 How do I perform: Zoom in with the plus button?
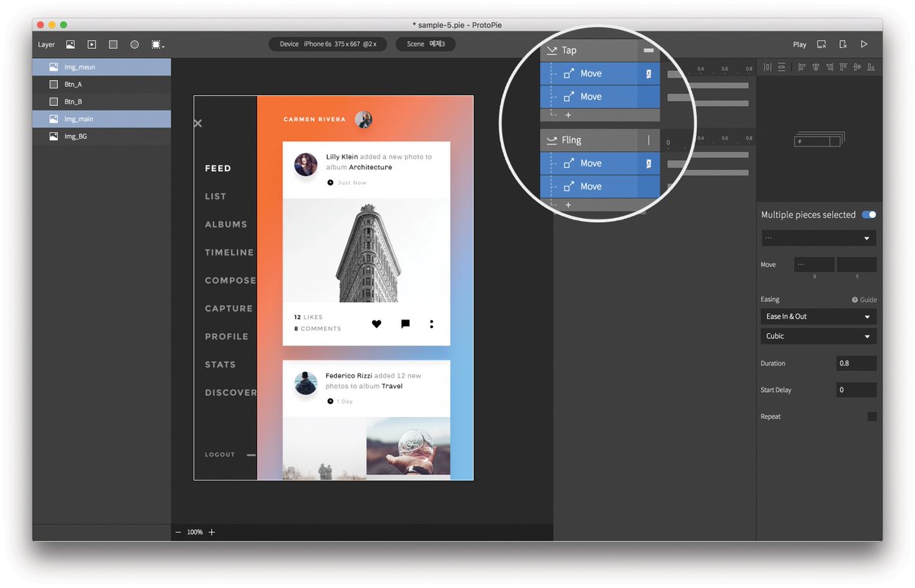coord(212,532)
